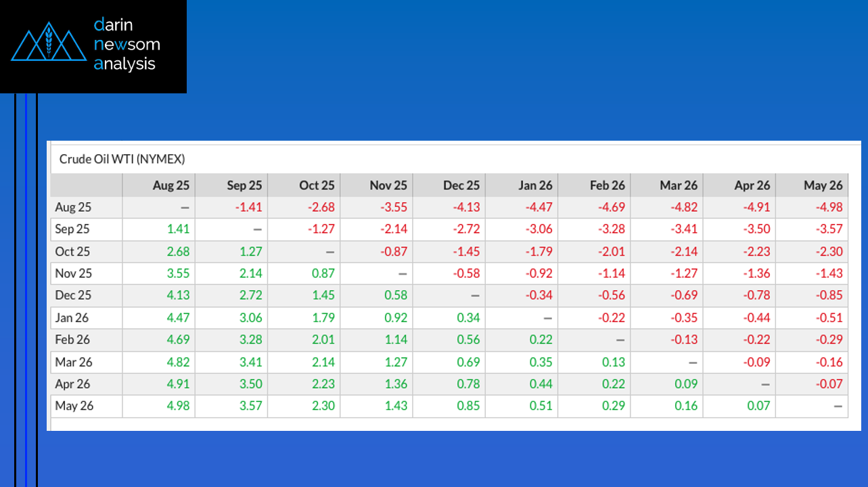Select the -4.13 cell in Aug 25 row
868x487 pixels.
466,208
